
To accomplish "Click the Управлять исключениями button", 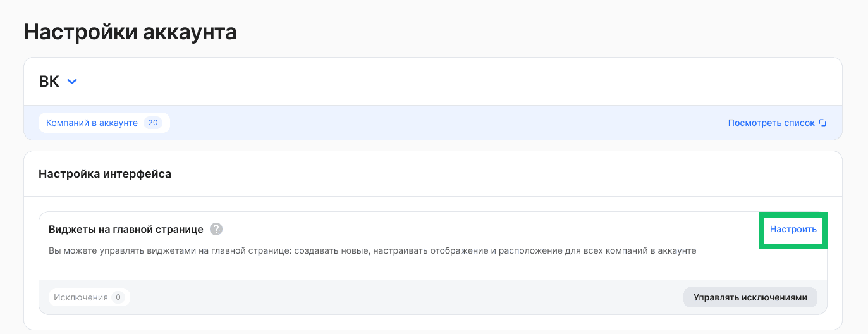I will [x=750, y=297].
